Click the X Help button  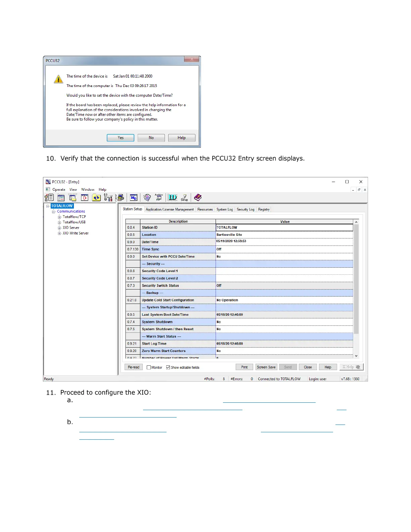click(352, 367)
